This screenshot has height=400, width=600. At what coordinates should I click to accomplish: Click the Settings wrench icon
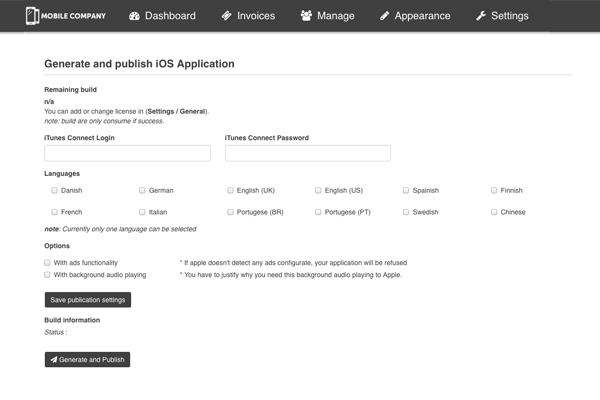click(x=481, y=16)
